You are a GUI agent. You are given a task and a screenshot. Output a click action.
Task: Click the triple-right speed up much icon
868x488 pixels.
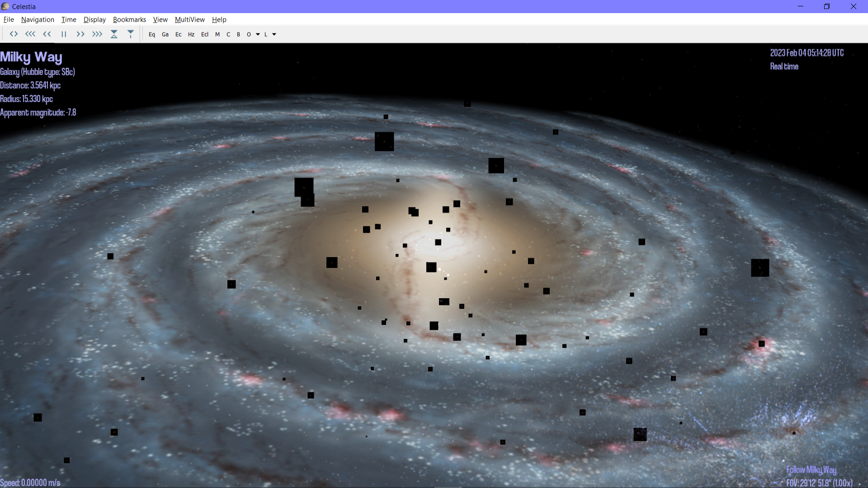tap(97, 34)
